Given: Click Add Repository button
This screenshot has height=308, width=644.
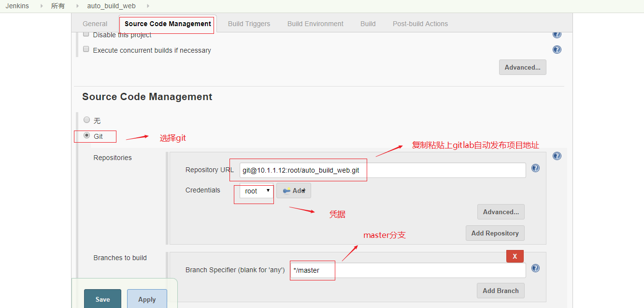Looking at the screenshot, I should (x=495, y=233).
